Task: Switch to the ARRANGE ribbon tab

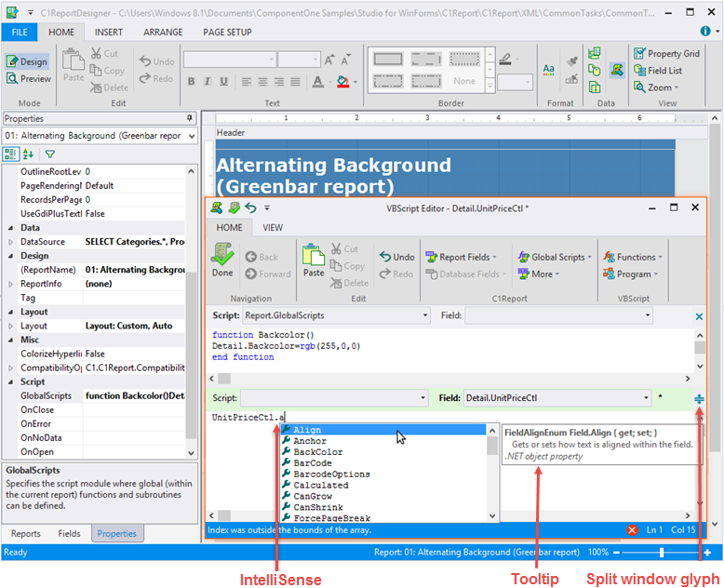Action: coord(163,32)
